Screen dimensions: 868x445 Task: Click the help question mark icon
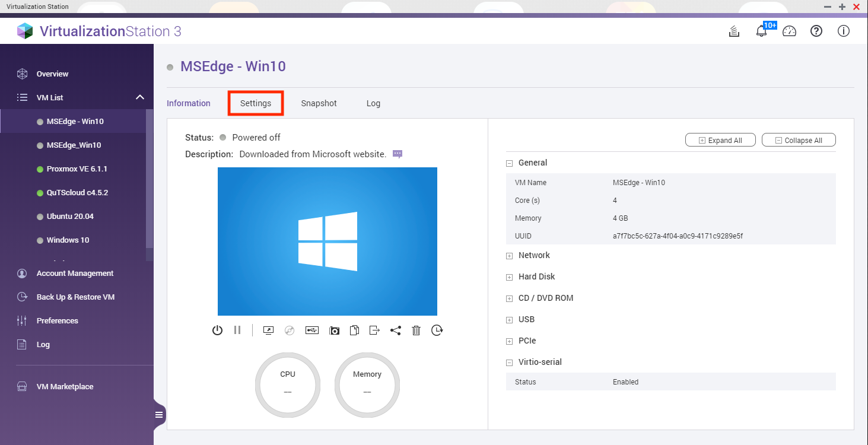coord(816,31)
